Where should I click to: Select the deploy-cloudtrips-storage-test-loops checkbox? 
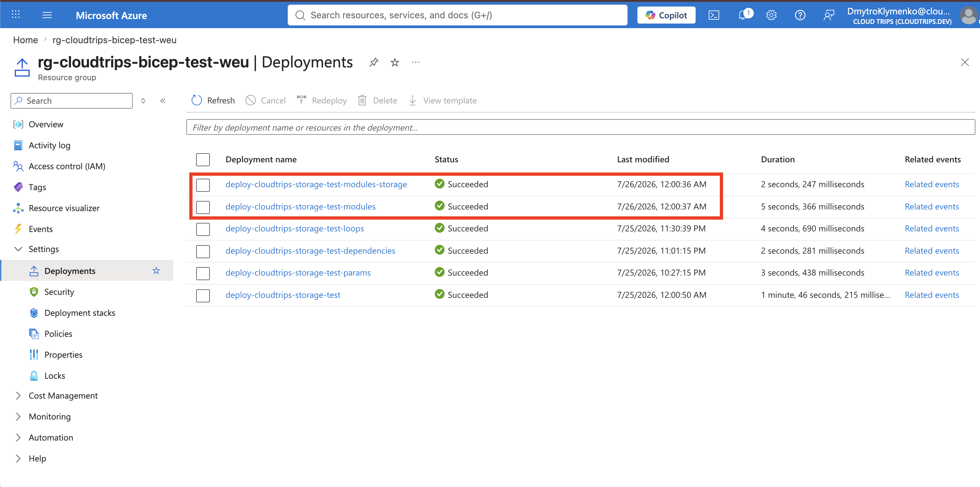point(203,229)
